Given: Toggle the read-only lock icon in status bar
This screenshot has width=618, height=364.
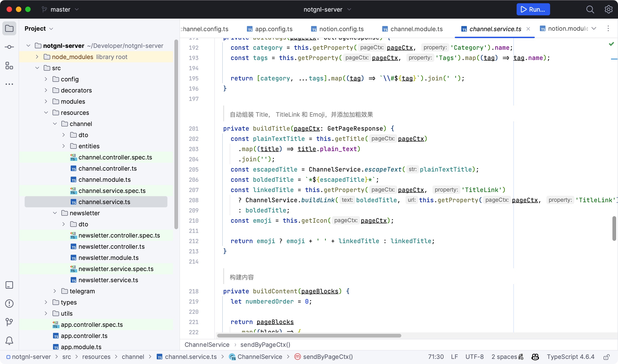Looking at the screenshot, I should 607,357.
